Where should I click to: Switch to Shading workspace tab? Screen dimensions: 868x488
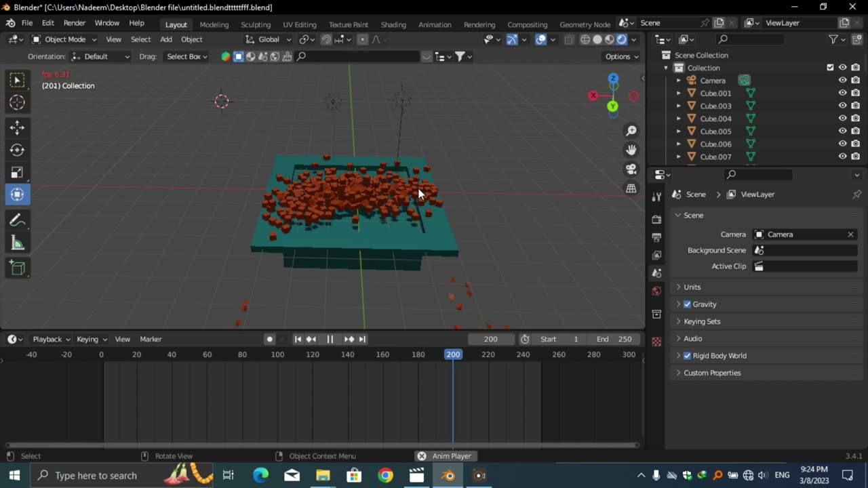pyautogui.click(x=393, y=24)
